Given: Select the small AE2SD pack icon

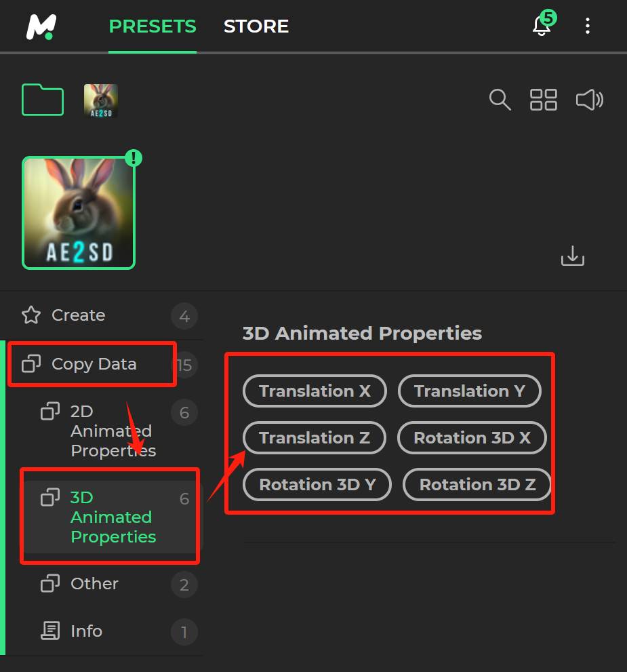Looking at the screenshot, I should pyautogui.click(x=100, y=100).
